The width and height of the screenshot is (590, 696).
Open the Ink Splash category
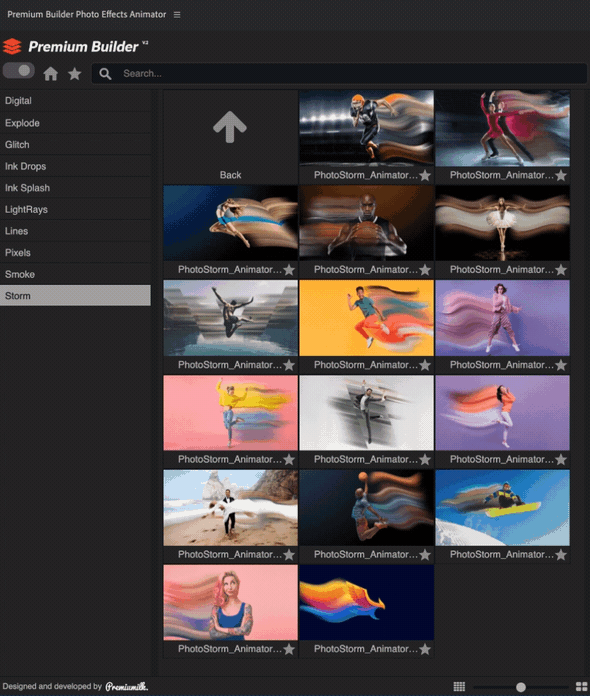pyautogui.click(x=75, y=188)
